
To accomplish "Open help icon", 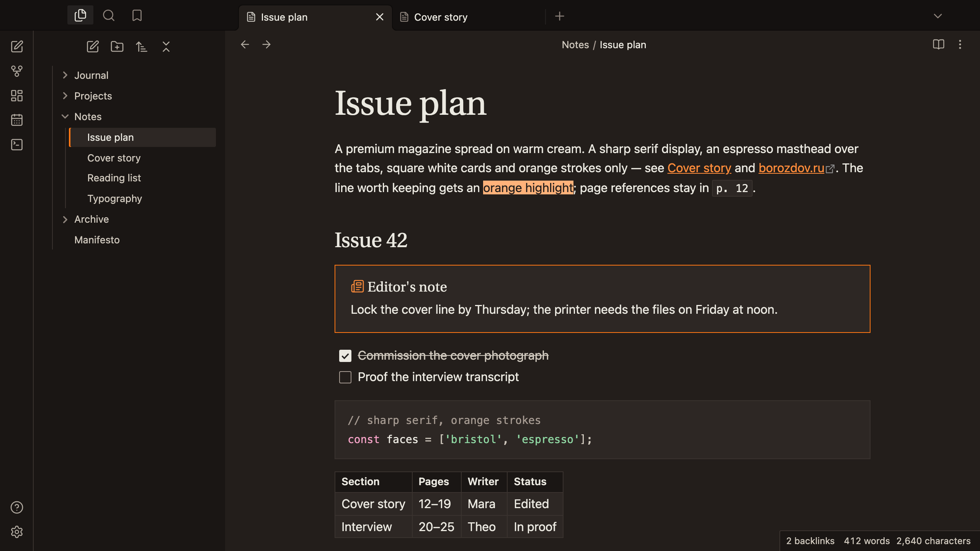I will click(17, 507).
